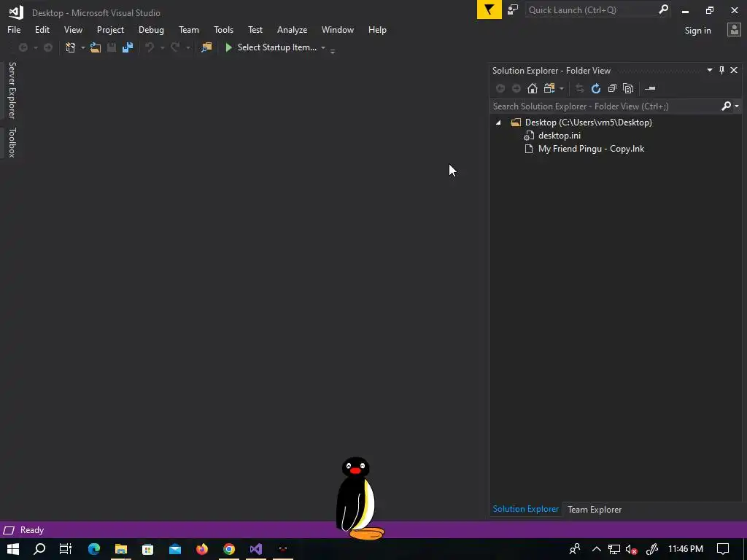Open the Analyze menu
Image resolution: width=747 pixels, height=560 pixels.
[292, 30]
